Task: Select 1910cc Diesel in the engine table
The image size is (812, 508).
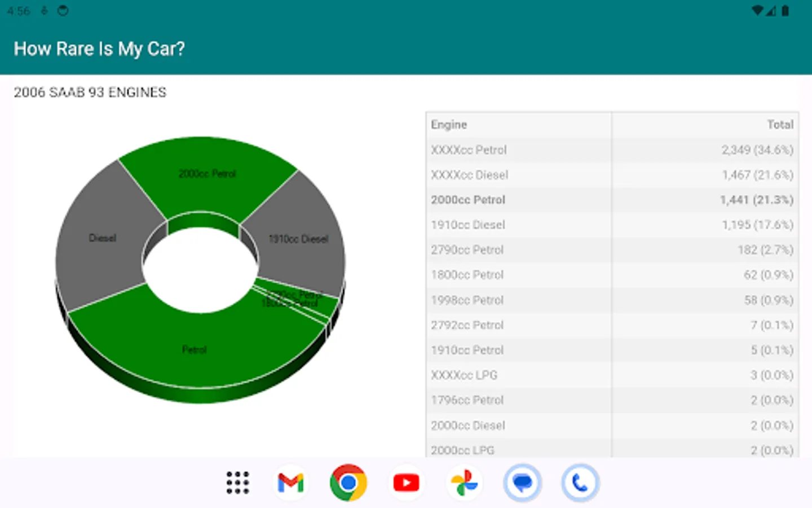Action: pos(468,225)
